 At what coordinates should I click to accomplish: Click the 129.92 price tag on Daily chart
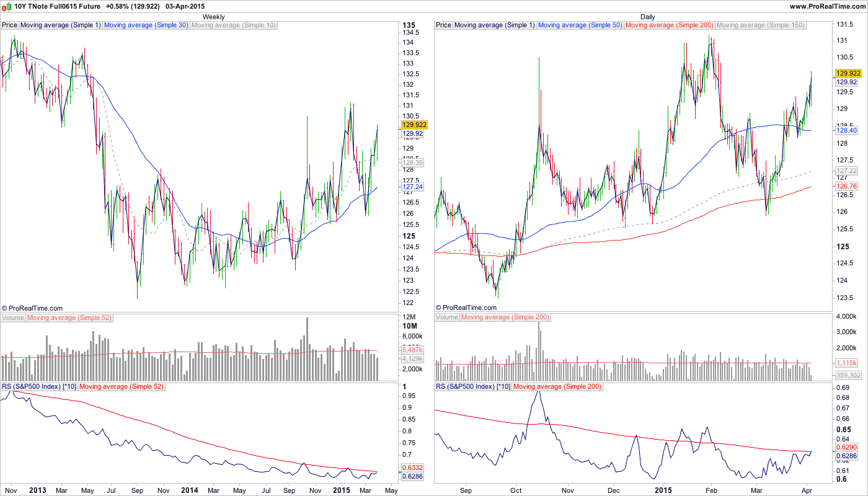pos(847,82)
